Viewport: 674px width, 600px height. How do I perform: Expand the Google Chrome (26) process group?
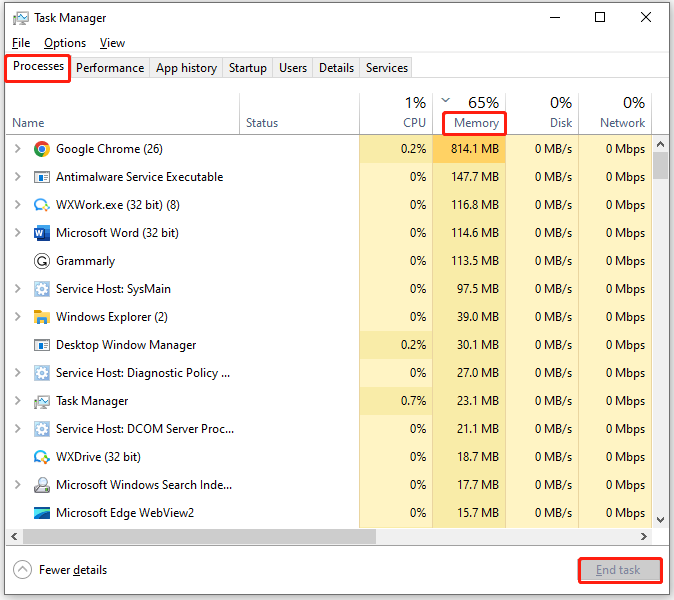click(18, 149)
